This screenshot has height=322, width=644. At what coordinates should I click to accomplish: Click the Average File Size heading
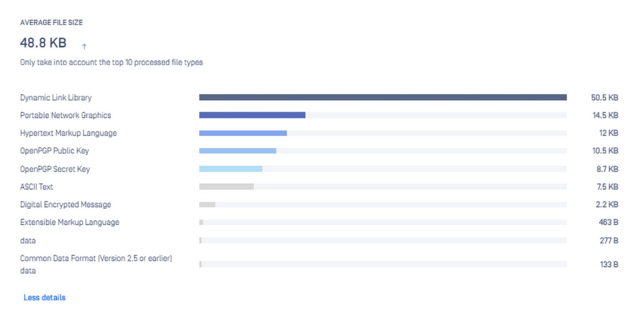pyautogui.click(x=51, y=23)
